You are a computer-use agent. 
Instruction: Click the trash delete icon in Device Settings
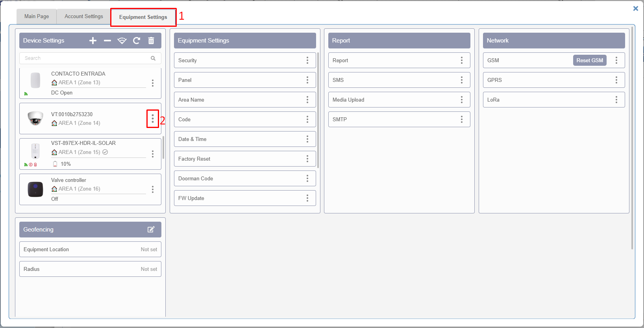point(151,41)
